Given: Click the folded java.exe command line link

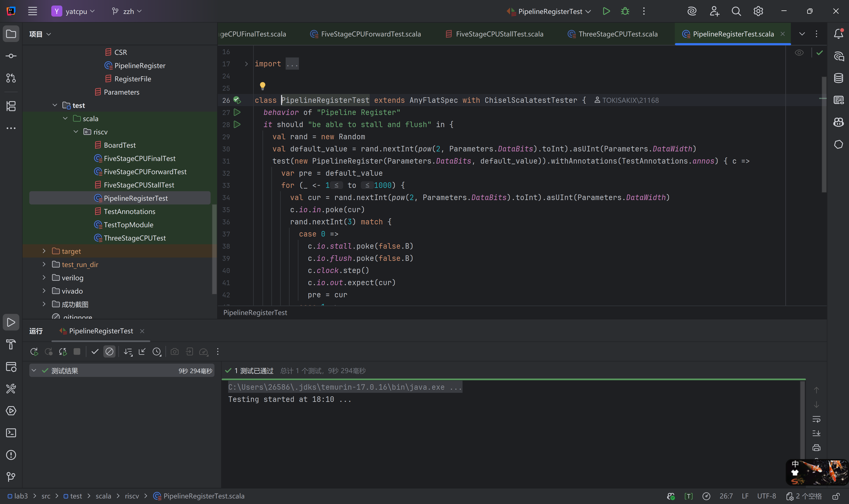Looking at the screenshot, I should pos(344,387).
